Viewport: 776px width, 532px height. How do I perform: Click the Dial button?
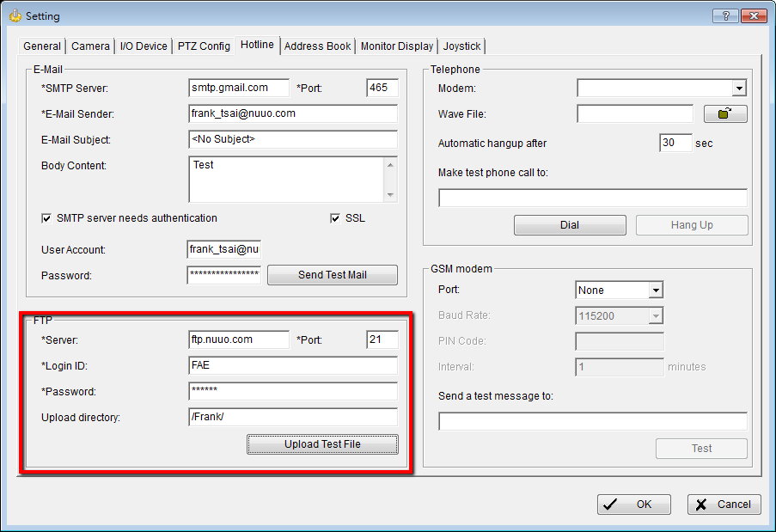coord(569,225)
